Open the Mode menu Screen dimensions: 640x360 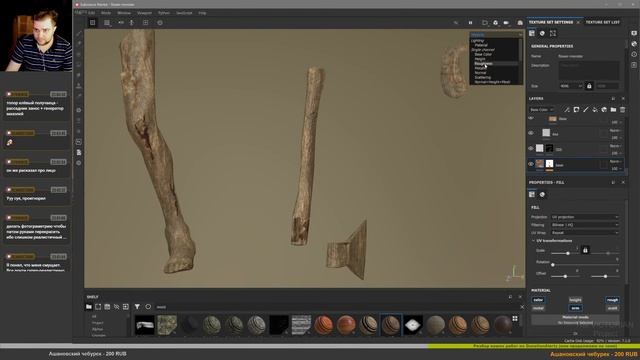point(106,13)
